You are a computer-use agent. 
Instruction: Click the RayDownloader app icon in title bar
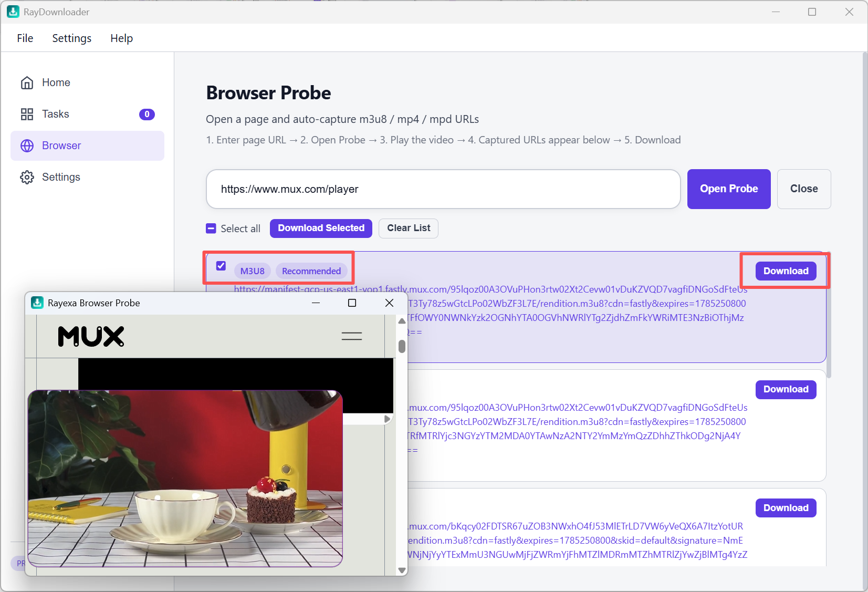click(x=13, y=12)
